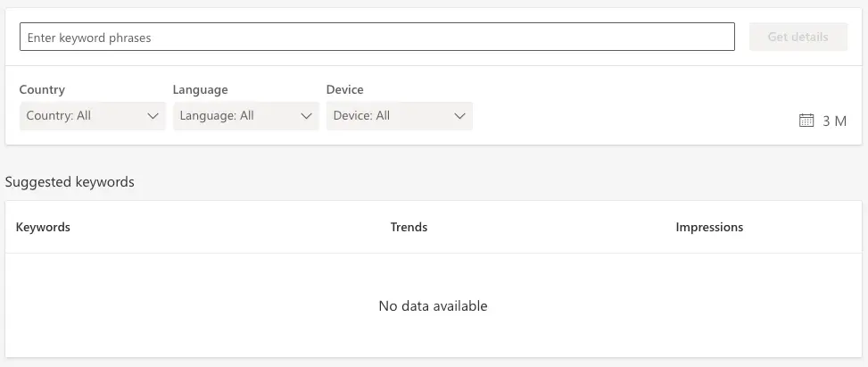
Task: Select the placeholder text in keyword search box
Action: click(x=89, y=38)
